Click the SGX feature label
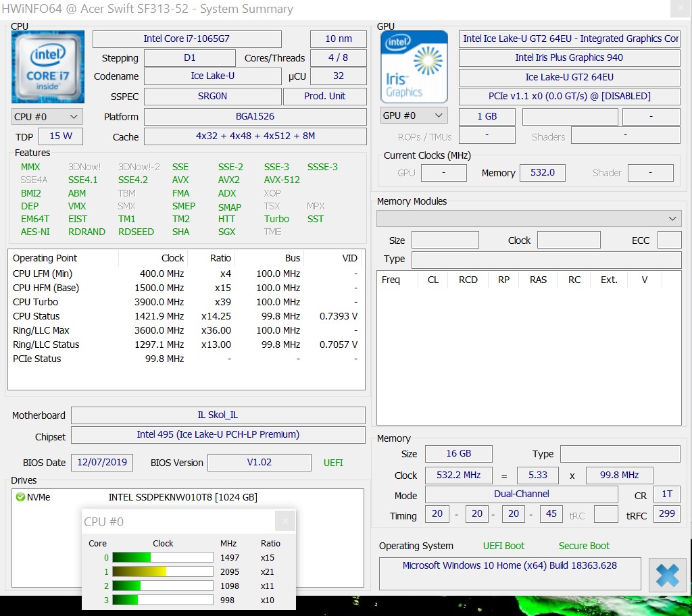The width and height of the screenshot is (692, 616). point(226,232)
